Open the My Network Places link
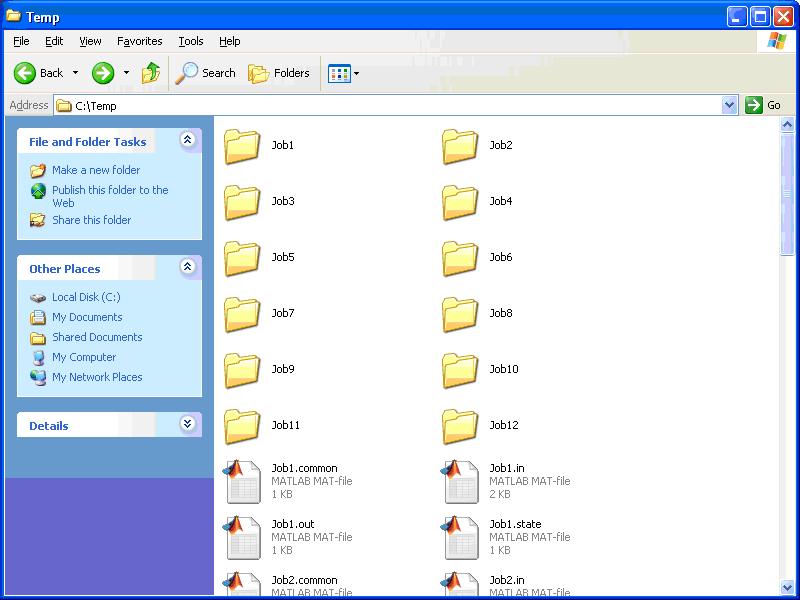 click(97, 377)
